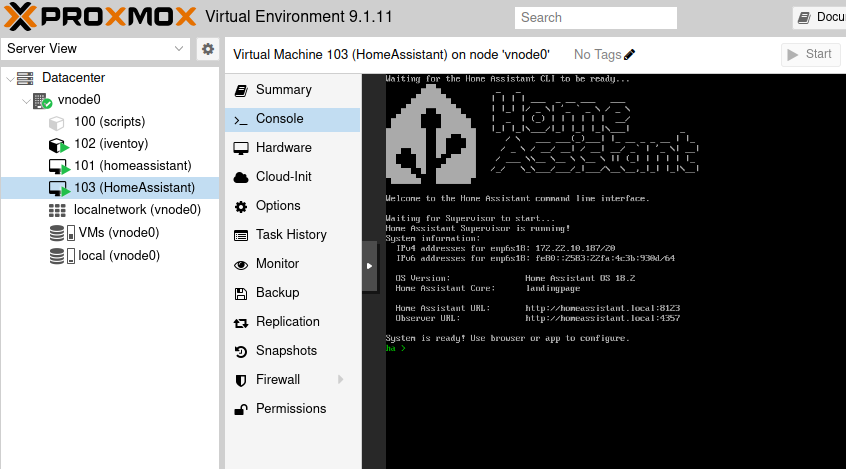Select localnetwork (vnode0) entry
This screenshot has height=469, width=846.
tap(137, 210)
